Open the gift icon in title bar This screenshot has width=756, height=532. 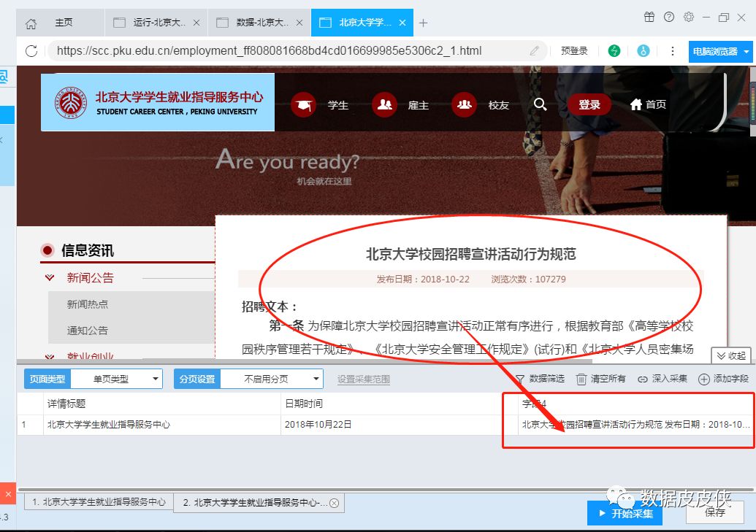649,18
